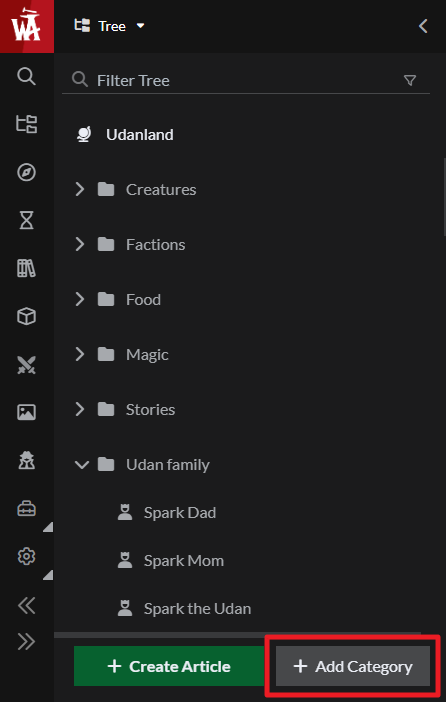Screen dimensions: 446x702
Task: Expand the Magic category
Action: tap(80, 355)
